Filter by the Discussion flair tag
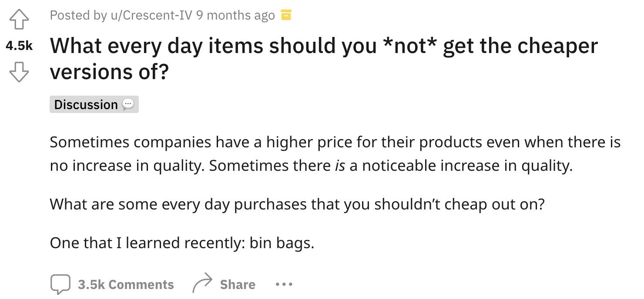Image resolution: width=644 pixels, height=299 pixels. pyautogui.click(x=94, y=105)
